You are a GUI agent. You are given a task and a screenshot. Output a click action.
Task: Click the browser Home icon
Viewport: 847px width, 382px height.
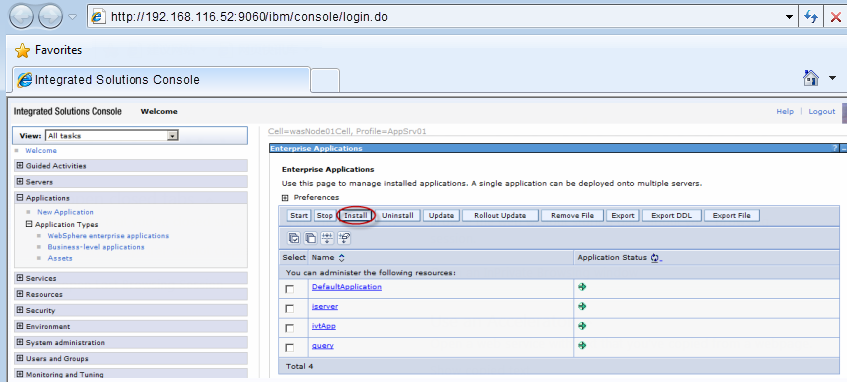811,78
